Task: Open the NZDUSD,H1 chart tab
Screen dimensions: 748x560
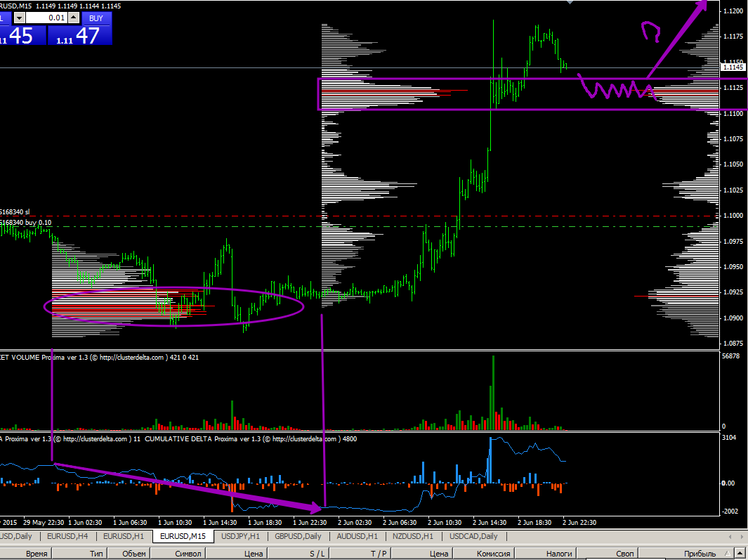Action: point(413,536)
